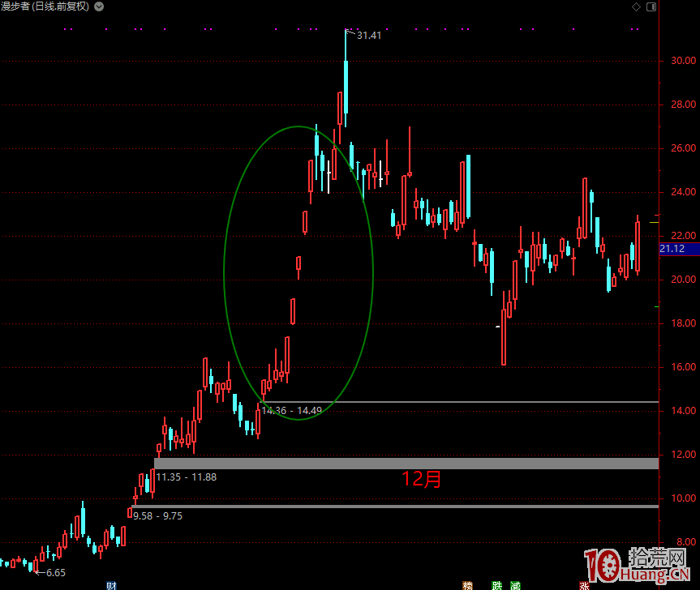Select the 9.58 - 9.75 gap label
Image resolution: width=700 pixels, height=590 pixels.
157,515
